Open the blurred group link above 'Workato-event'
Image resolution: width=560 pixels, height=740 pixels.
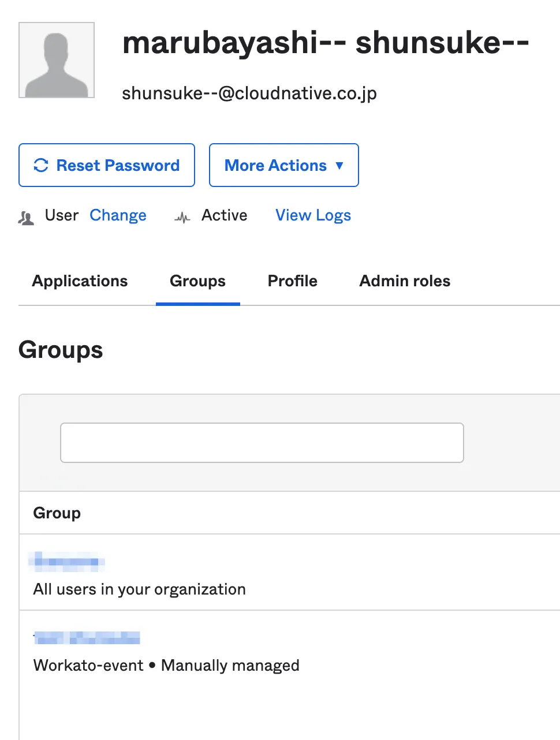[87, 638]
